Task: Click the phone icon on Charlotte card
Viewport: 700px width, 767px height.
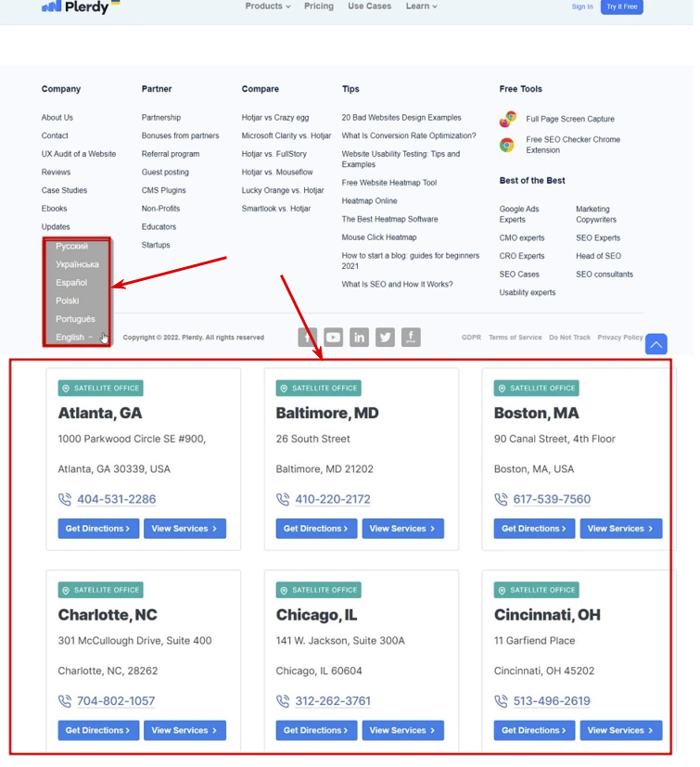Action: [65, 701]
